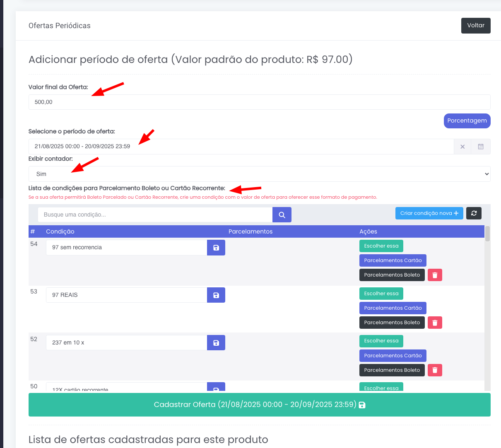Click 'Criar condição nova' button
The height and width of the screenshot is (448, 501).
pos(429,213)
